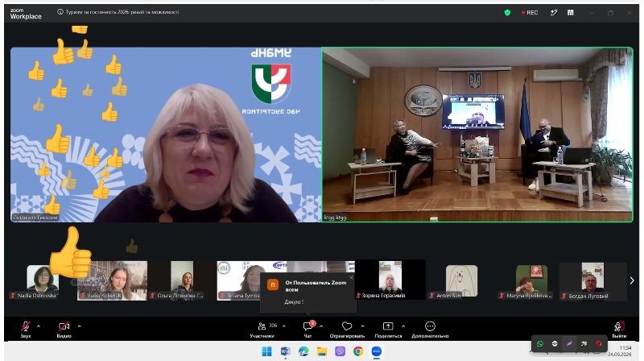Close the chat message popup
The width and height of the screenshot is (644, 361).
point(351,277)
